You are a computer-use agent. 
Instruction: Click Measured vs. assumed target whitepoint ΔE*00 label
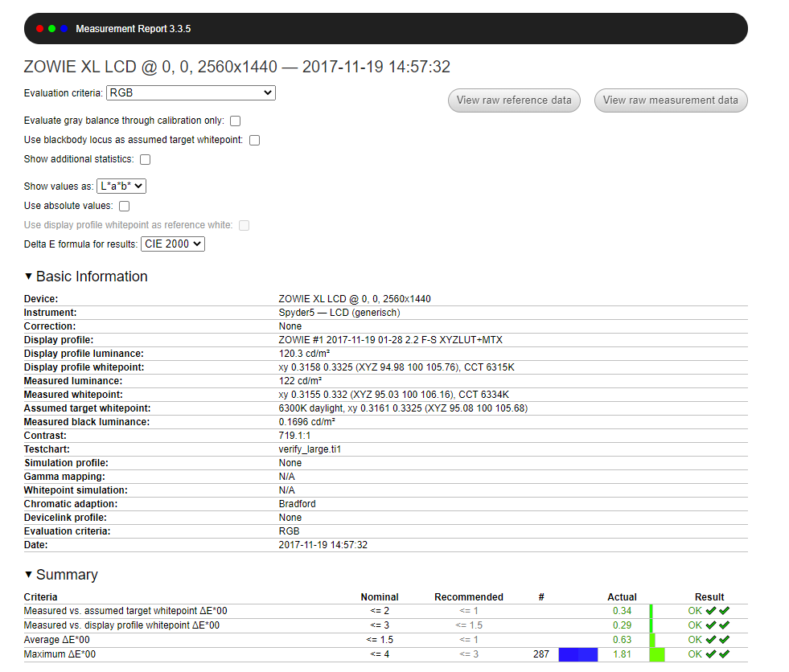pyautogui.click(x=125, y=611)
